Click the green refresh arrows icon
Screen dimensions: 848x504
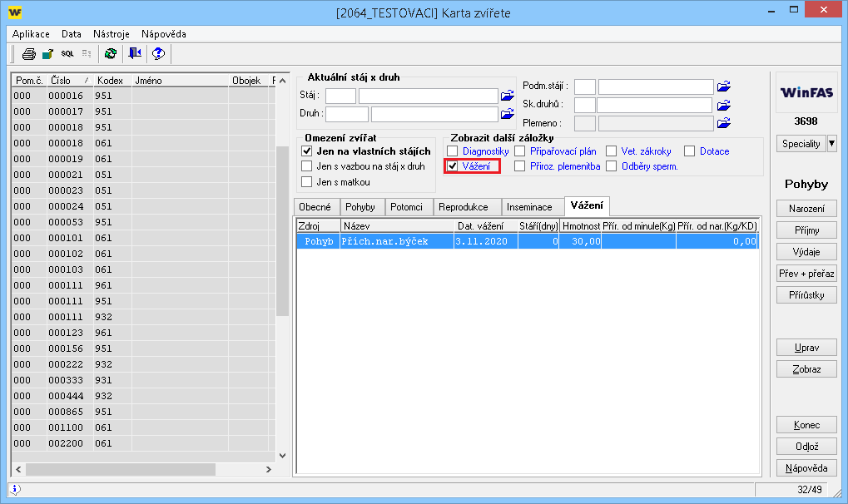110,54
